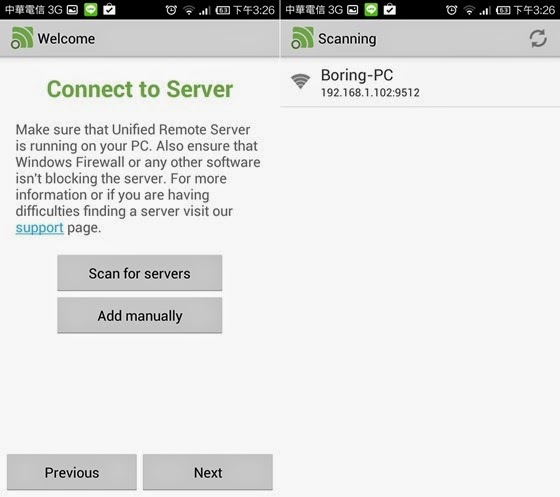Choose Add manually button

(x=140, y=316)
